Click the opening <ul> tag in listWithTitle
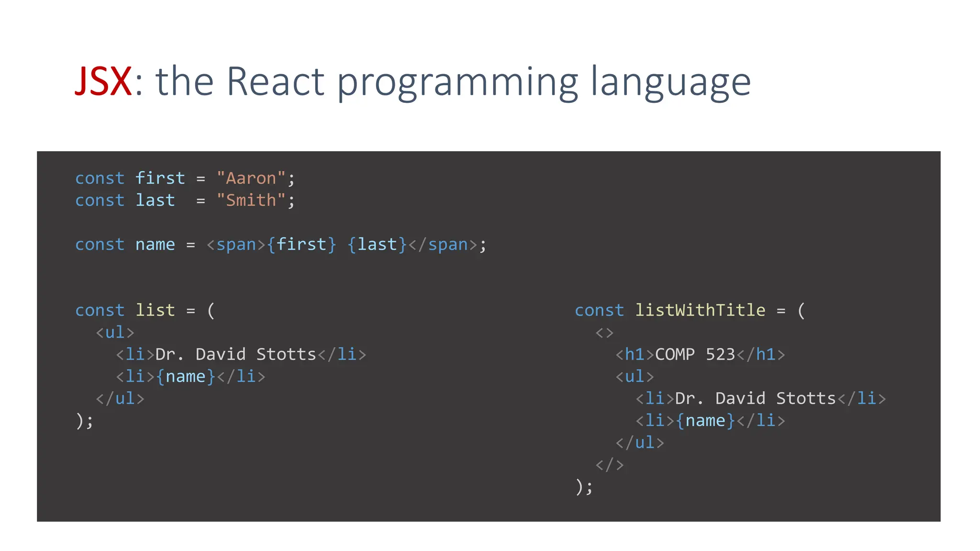The width and height of the screenshot is (980, 551). [635, 376]
